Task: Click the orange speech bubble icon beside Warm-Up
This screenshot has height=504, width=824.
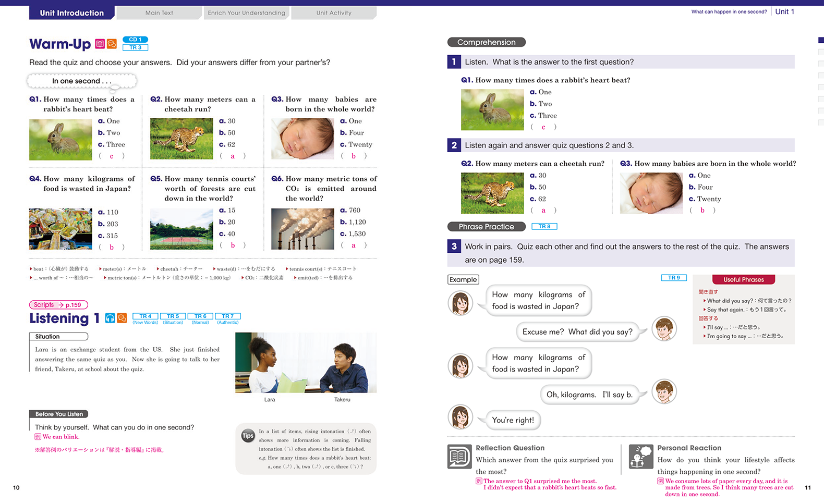Action: coord(112,44)
